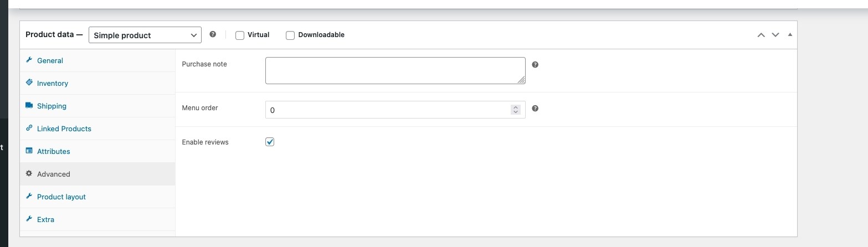Open the Simple product type dropdown
The image size is (868, 247).
(145, 35)
